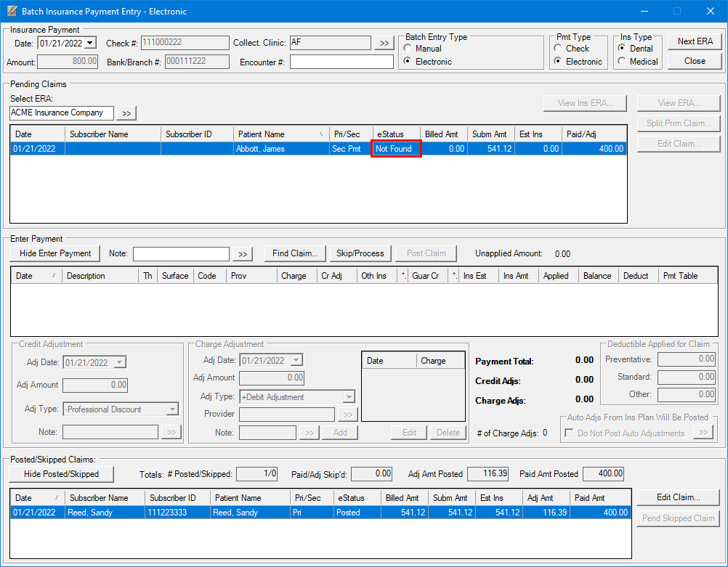Sort posted claims by Date column header

tap(37, 498)
